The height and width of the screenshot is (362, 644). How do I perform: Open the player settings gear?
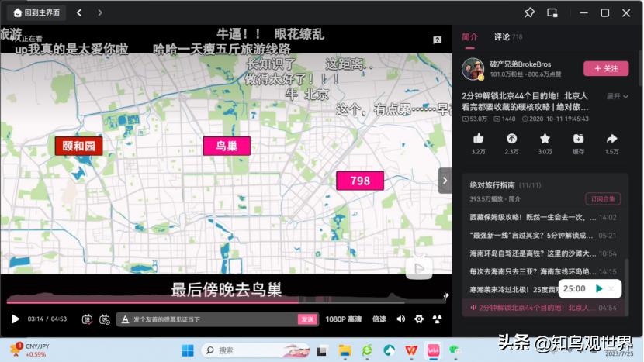tap(419, 319)
